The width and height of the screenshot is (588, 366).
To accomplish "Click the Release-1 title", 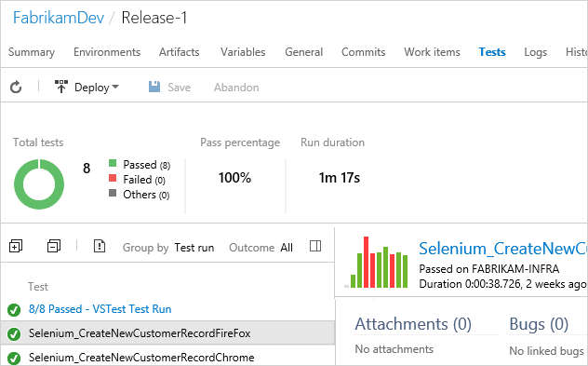I will pyautogui.click(x=154, y=18).
